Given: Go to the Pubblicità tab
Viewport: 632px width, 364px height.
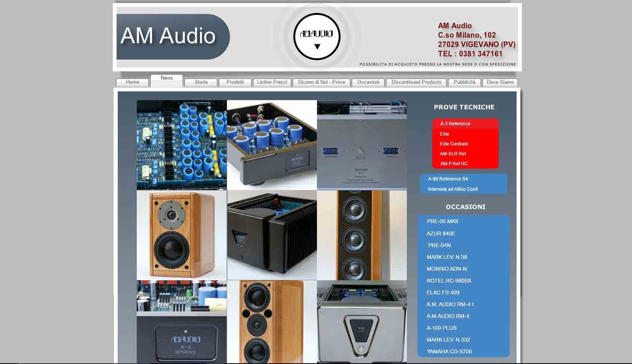Looking at the screenshot, I should 464,82.
